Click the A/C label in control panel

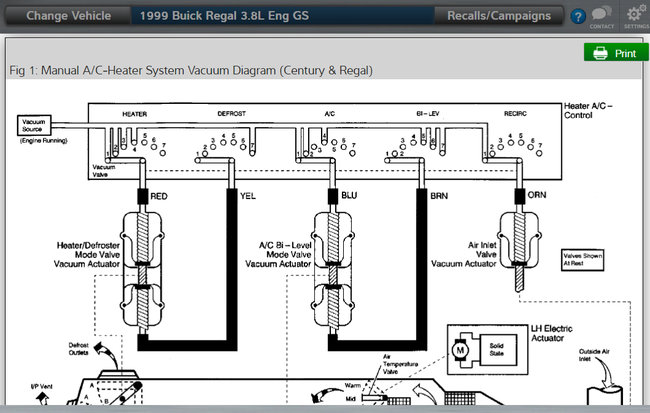pos(330,114)
